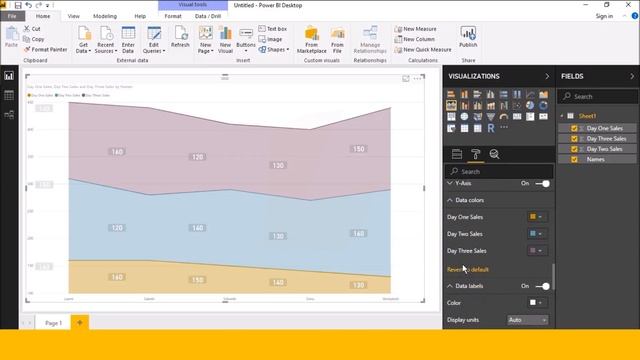Image resolution: width=640 pixels, height=360 pixels.
Task: Uncheck the Day Three Sales field
Action: [x=574, y=139]
